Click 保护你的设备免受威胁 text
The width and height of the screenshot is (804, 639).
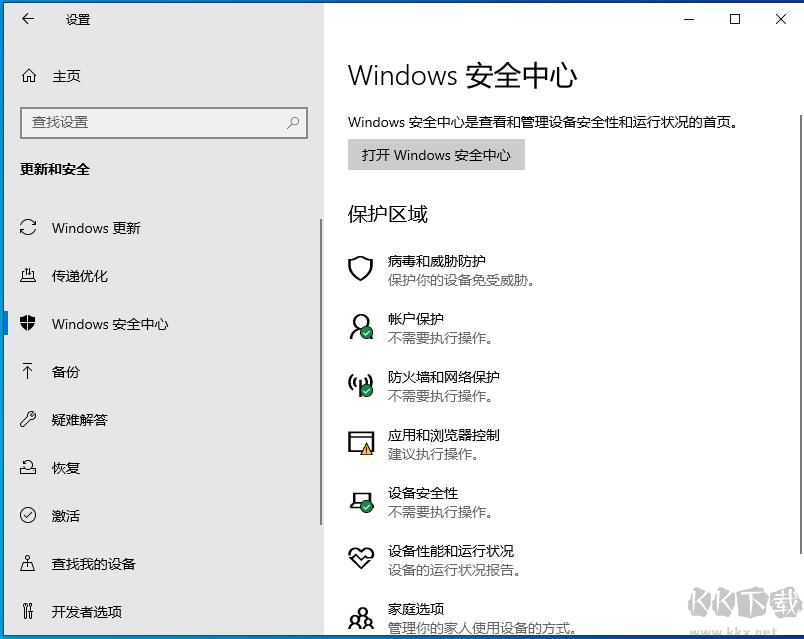(460, 280)
